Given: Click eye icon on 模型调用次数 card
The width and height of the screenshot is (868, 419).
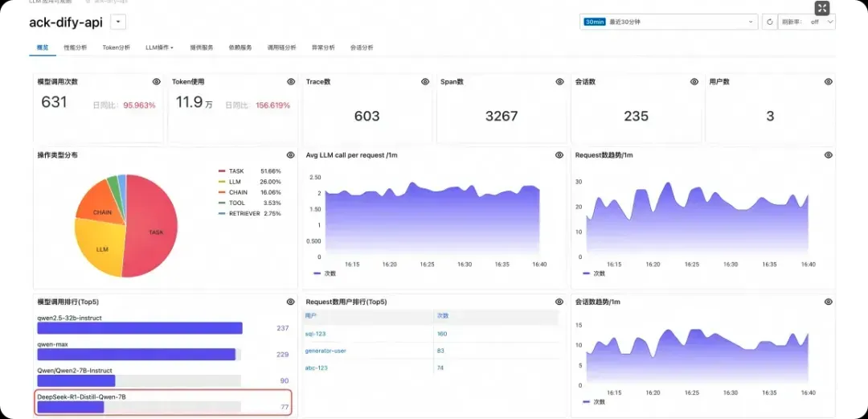Looking at the screenshot, I should [157, 81].
